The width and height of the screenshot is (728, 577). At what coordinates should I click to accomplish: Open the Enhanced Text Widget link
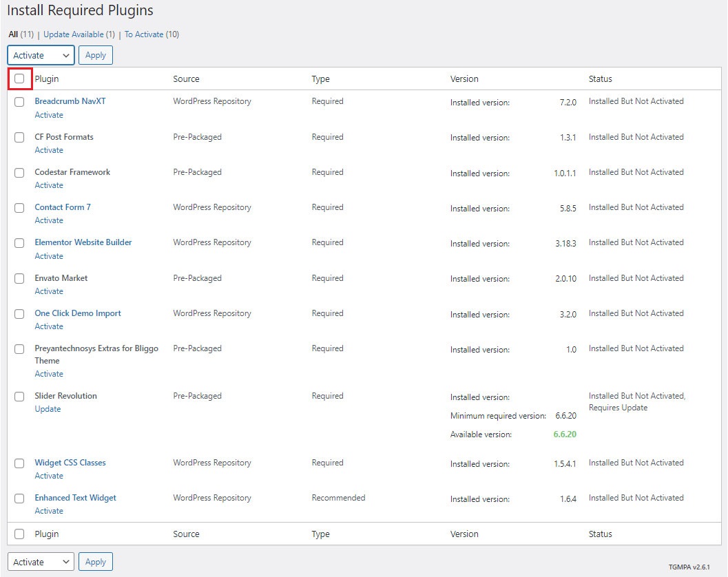75,498
